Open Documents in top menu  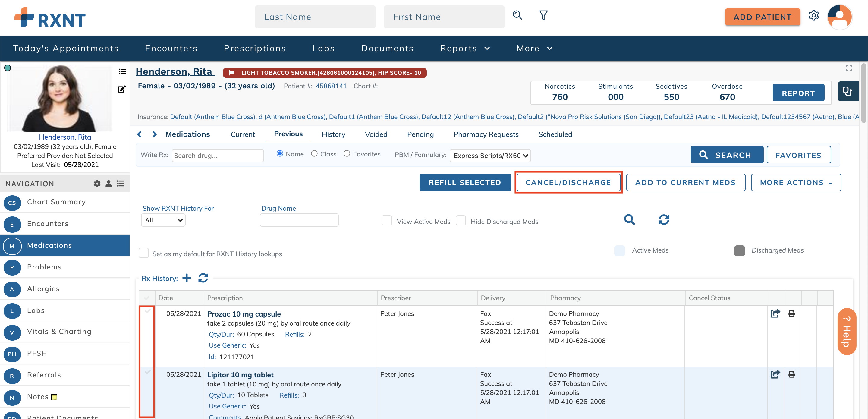(x=387, y=48)
